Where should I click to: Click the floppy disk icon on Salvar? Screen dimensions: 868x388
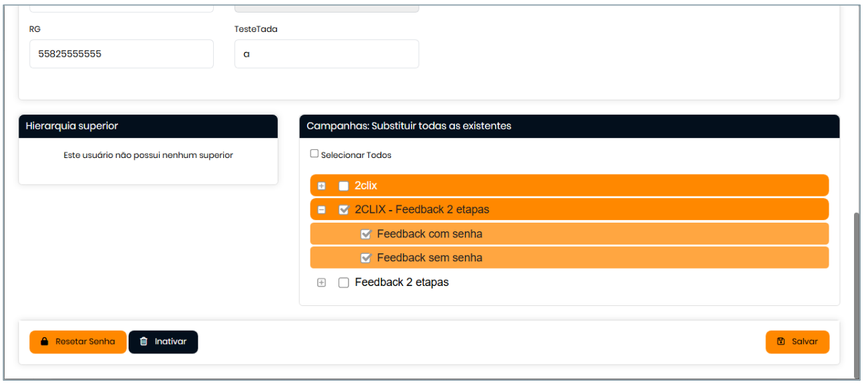point(781,341)
